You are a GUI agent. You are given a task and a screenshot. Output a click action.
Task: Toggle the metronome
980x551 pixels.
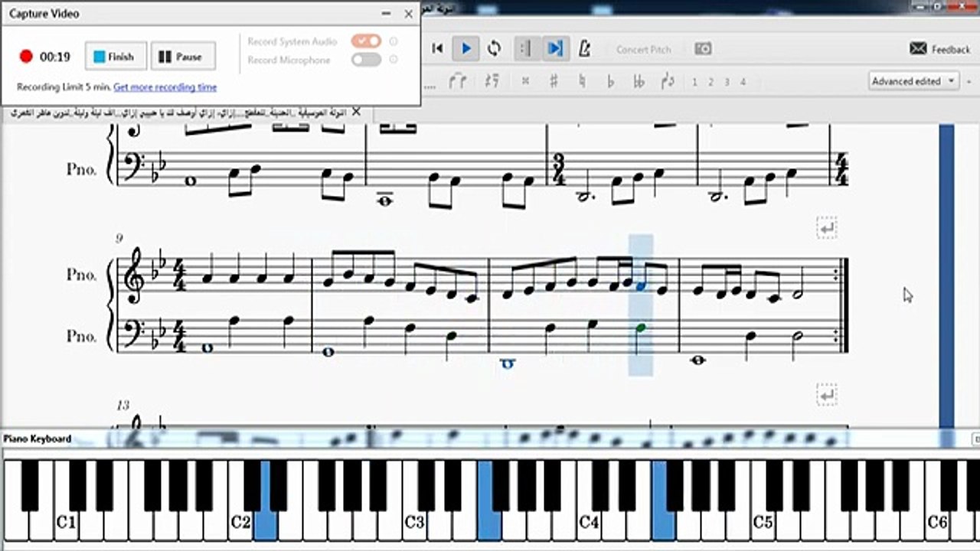coord(585,49)
